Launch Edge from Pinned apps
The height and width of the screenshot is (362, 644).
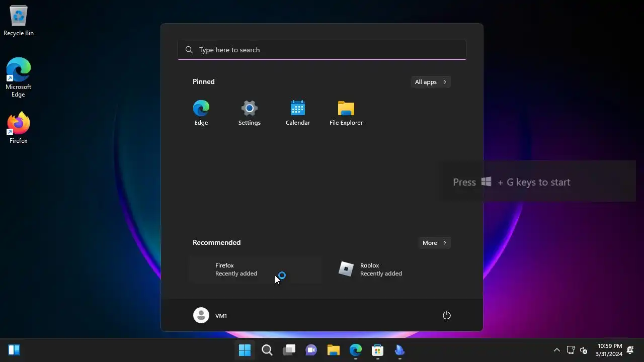tap(201, 113)
